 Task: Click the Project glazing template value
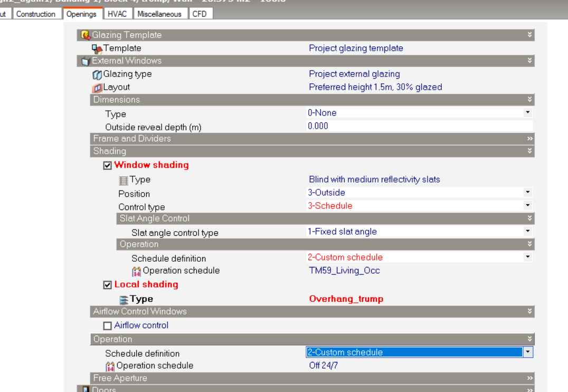click(356, 48)
